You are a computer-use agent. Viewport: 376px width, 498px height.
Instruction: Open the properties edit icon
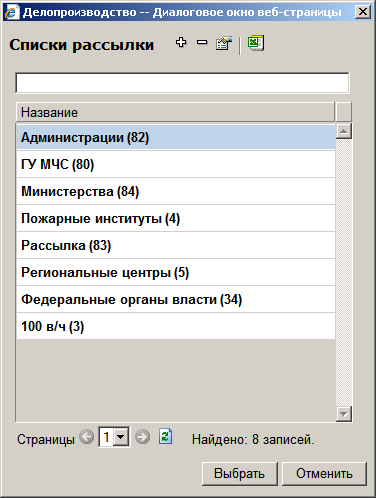pos(224,43)
